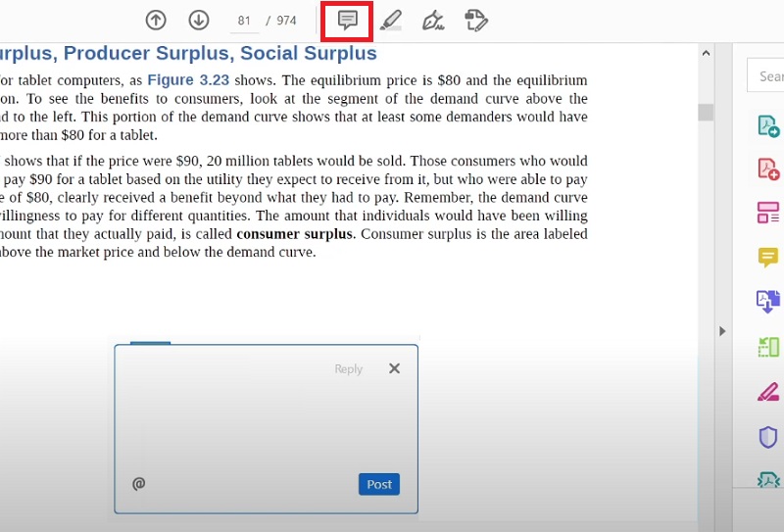Screen dimensions: 784x532
Task: Click the bold term consumer surplus
Action: (295, 234)
